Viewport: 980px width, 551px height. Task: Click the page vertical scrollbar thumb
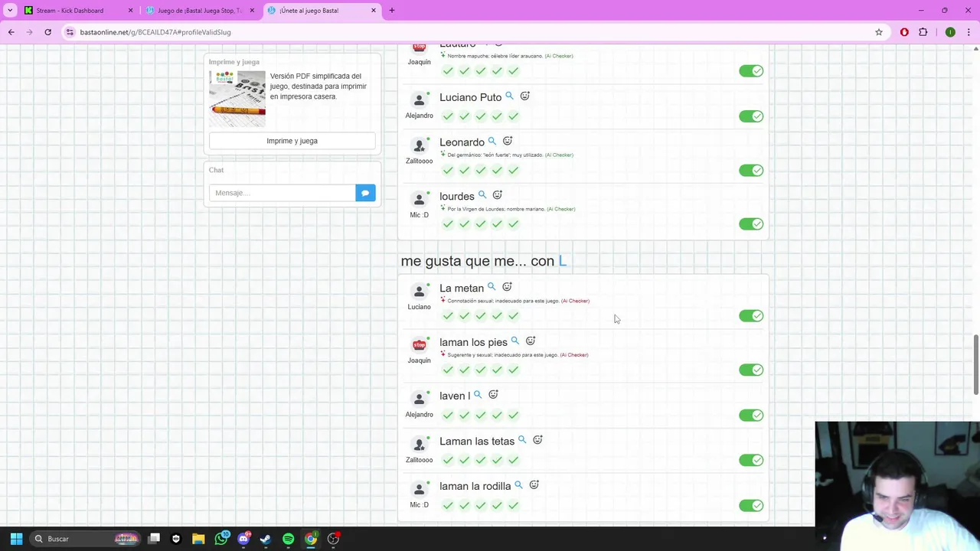point(975,364)
